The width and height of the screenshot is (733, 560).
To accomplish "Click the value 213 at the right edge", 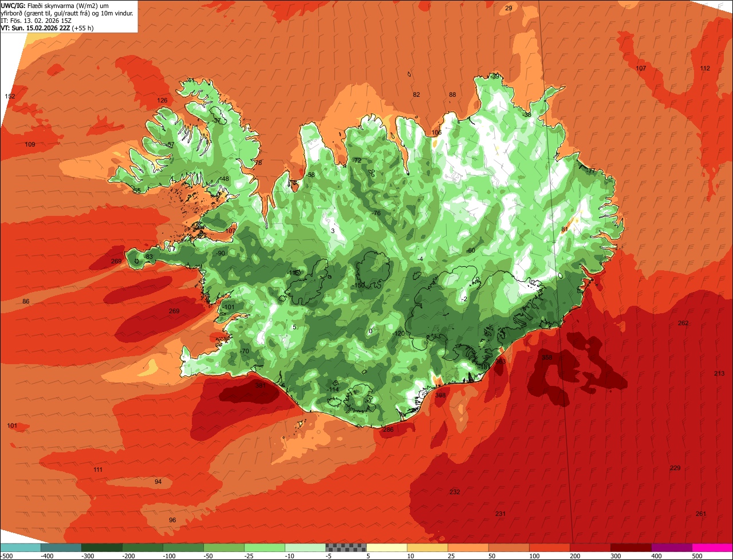I will point(719,373).
